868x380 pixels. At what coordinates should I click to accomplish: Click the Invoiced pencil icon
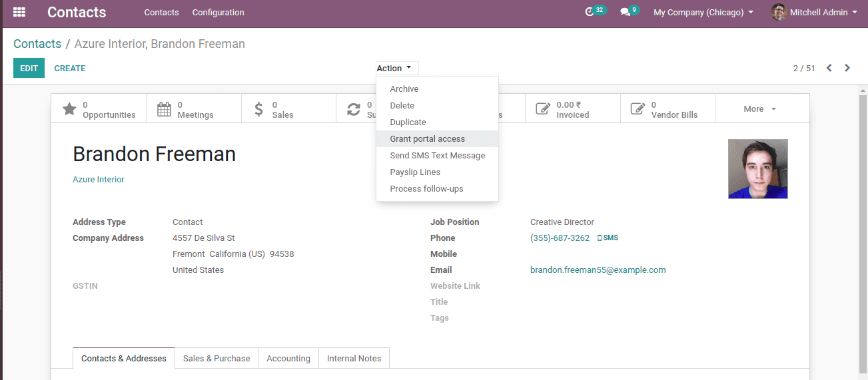(544, 109)
